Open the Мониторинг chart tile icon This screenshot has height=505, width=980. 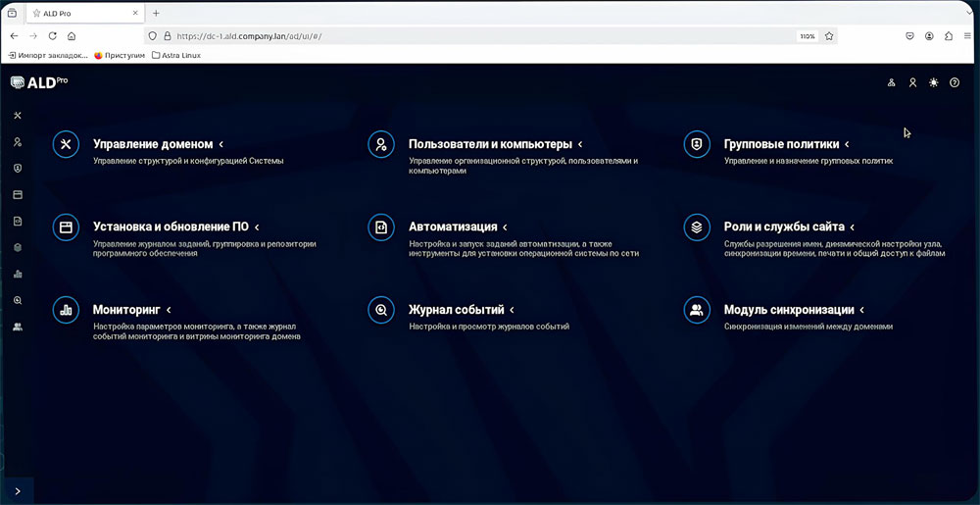[66, 310]
